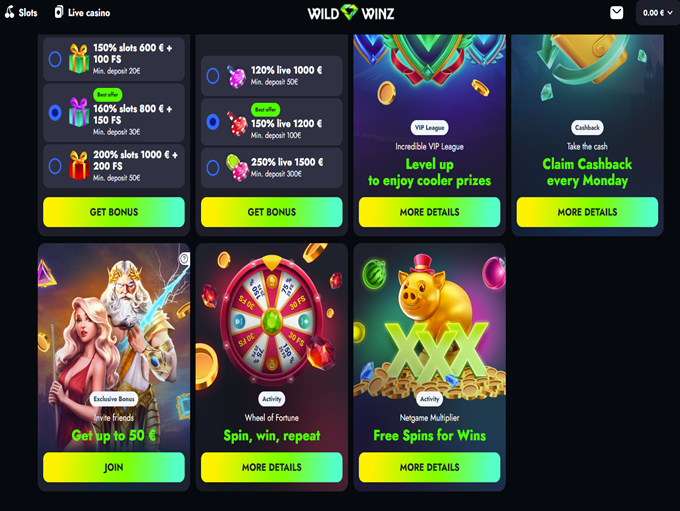Click the Live casino cards icon
The image size is (680, 511).
59,12
